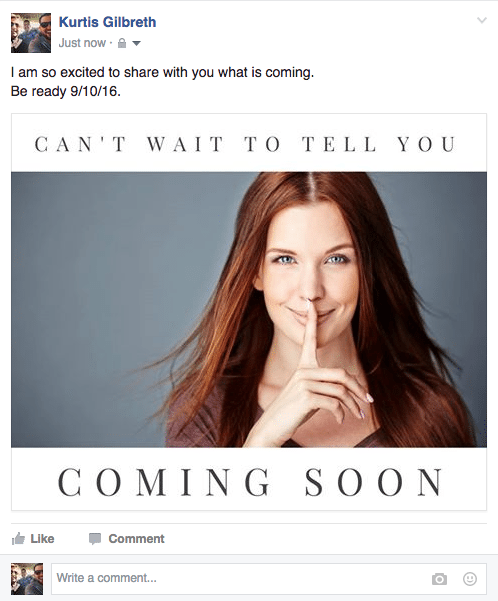498x601 pixels.
Task: Click the post author's profile picture
Action: point(31,33)
